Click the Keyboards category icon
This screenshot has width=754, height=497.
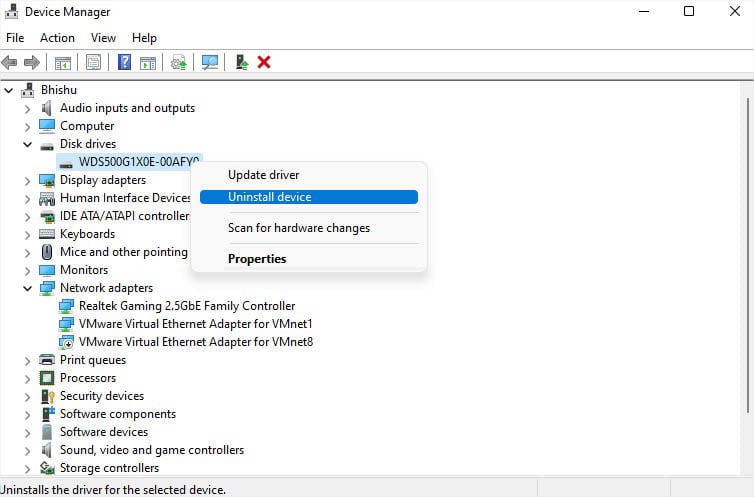(x=47, y=234)
